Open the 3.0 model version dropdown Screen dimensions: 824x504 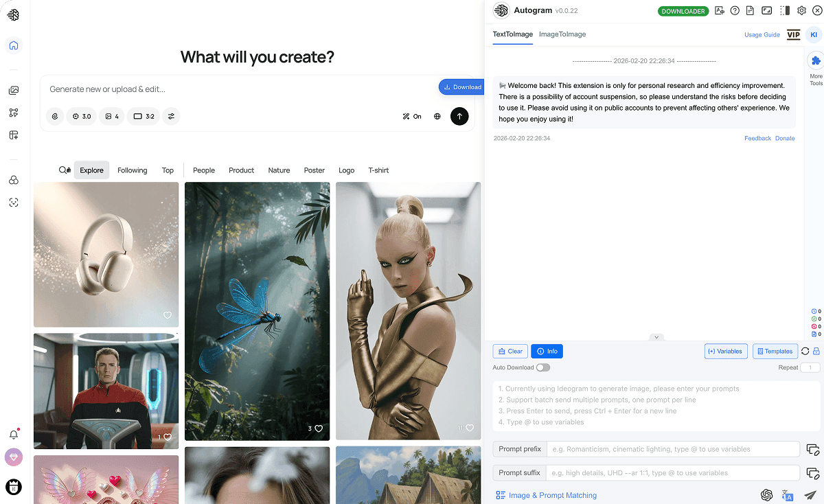pos(81,116)
